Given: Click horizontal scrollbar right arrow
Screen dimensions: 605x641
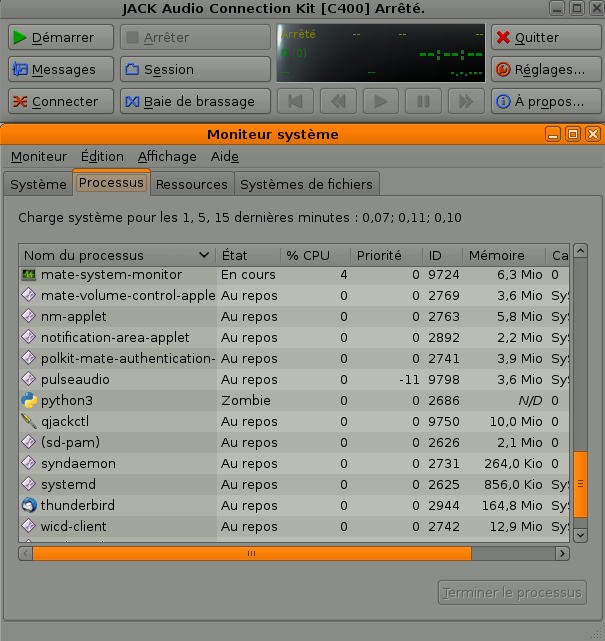Looking at the screenshot, I should click(x=562, y=554).
